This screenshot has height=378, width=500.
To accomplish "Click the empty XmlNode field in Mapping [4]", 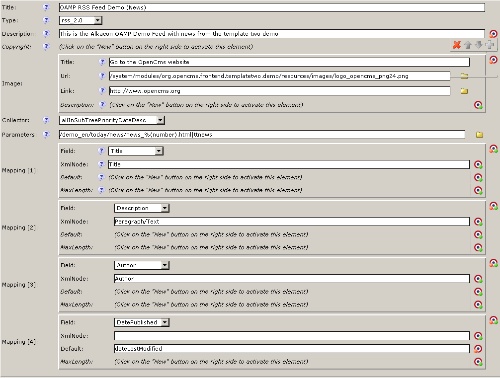I will (292, 336).
